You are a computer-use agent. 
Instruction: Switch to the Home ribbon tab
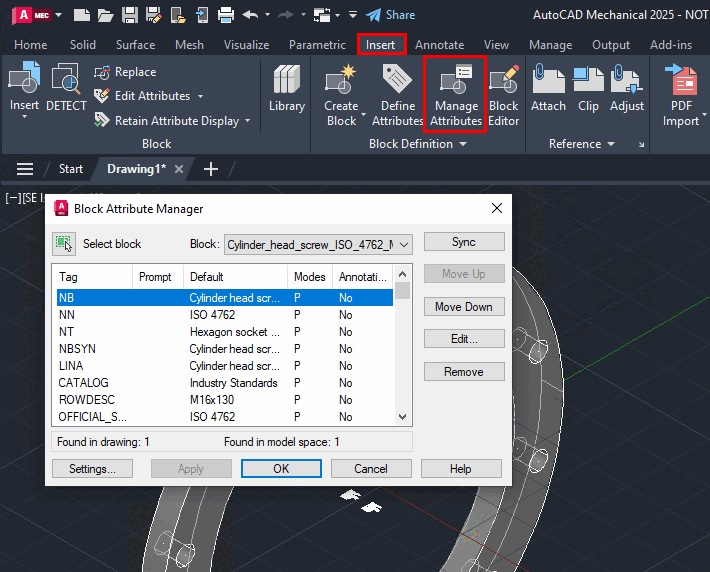tap(31, 45)
